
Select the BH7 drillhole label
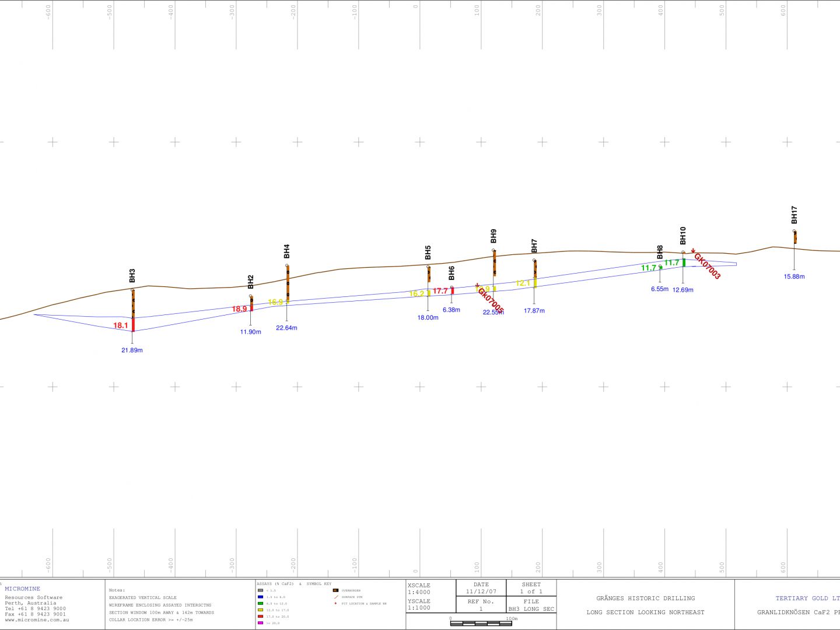point(534,246)
